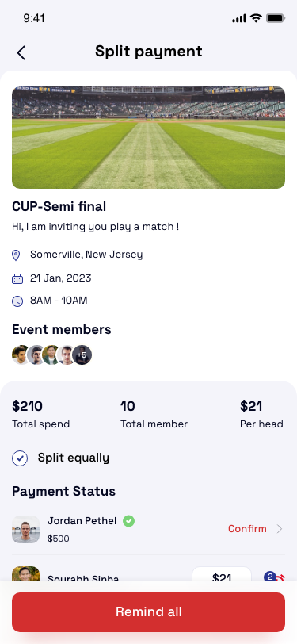Click the blue 2 notification badge icon
This screenshot has width=297, height=644.
270,577
